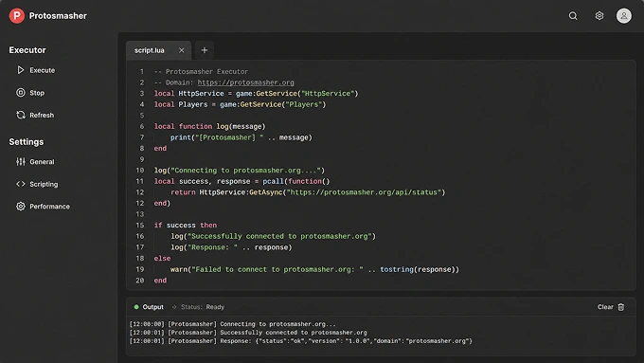Click line number 20 in the gutter
Image resolution: width=644 pixels, height=363 pixels.
[140, 281]
